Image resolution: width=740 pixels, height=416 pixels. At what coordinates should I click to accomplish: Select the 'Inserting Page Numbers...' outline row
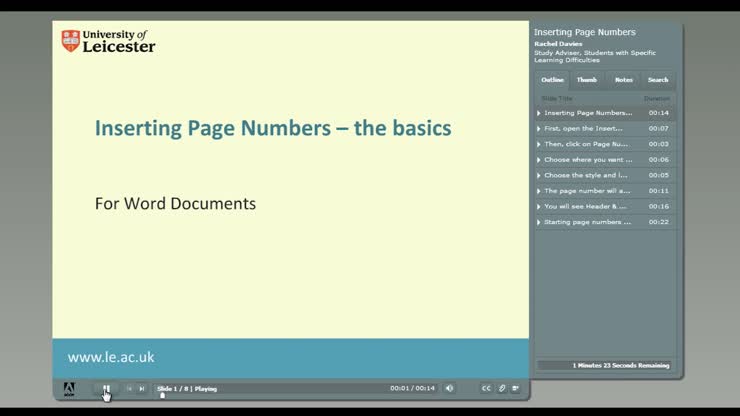coord(605,113)
